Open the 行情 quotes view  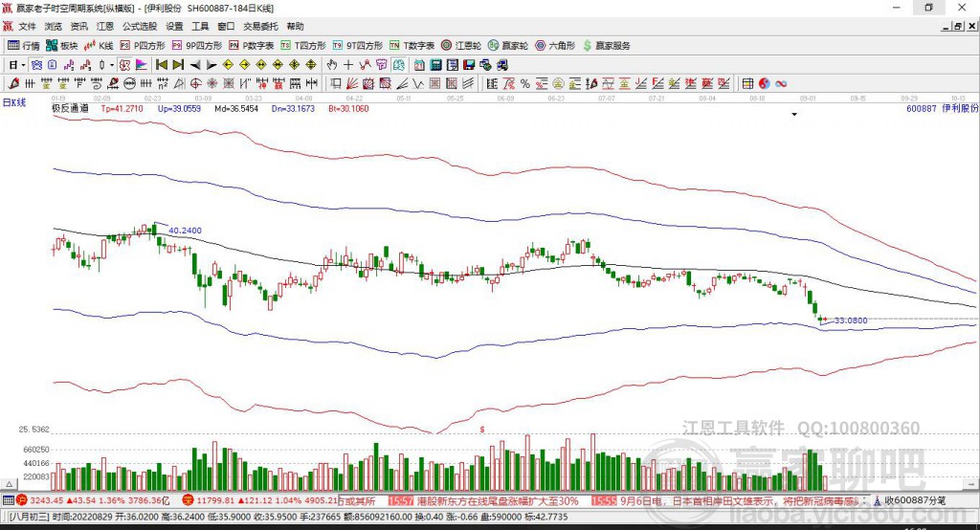[x=24, y=46]
